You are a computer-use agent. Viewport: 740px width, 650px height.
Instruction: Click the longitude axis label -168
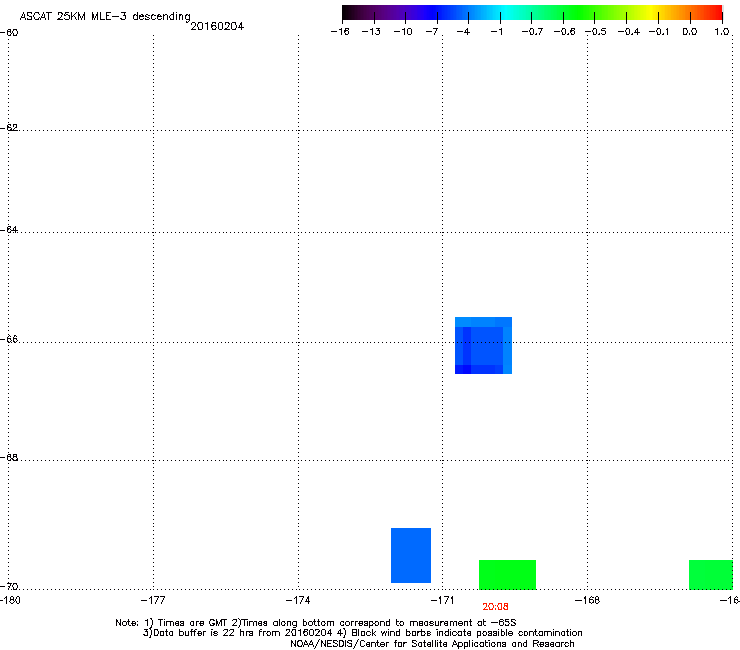[587, 600]
